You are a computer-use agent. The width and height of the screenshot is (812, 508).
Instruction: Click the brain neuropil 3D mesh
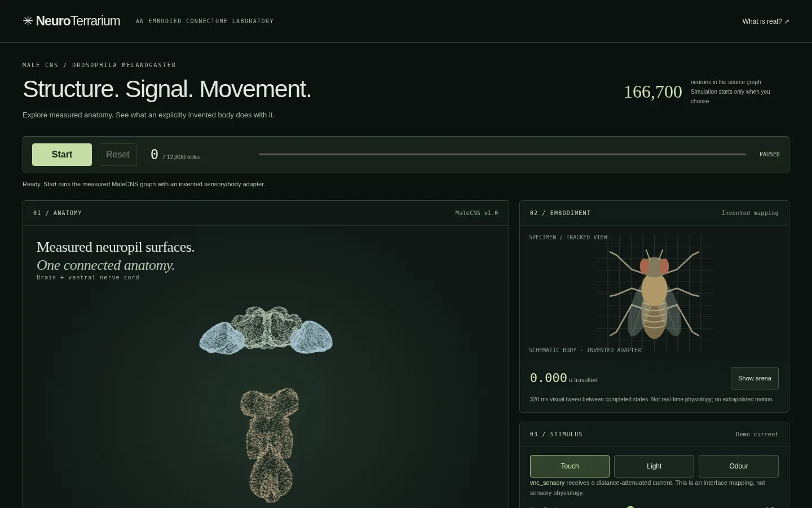266,330
